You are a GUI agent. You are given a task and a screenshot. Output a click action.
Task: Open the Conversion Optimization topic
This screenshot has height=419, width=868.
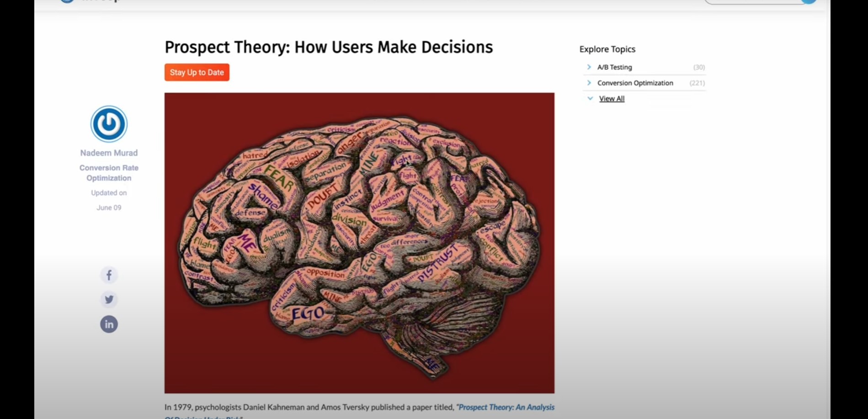click(635, 83)
